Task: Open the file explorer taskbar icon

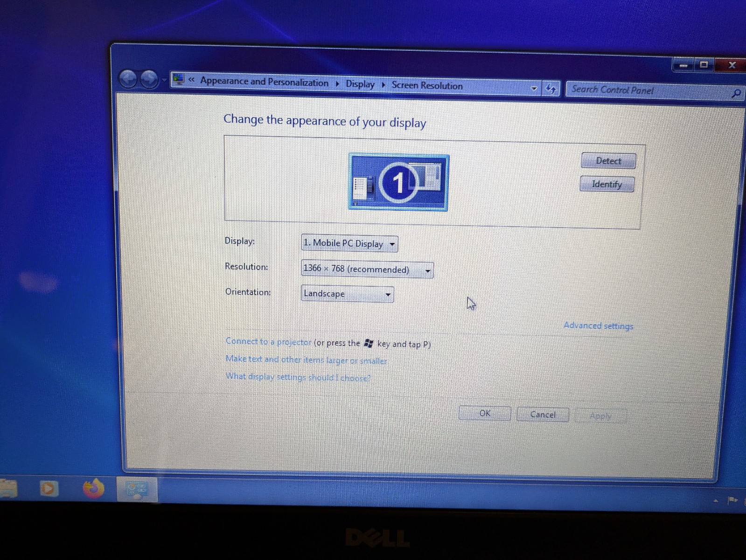Action: click(x=8, y=489)
